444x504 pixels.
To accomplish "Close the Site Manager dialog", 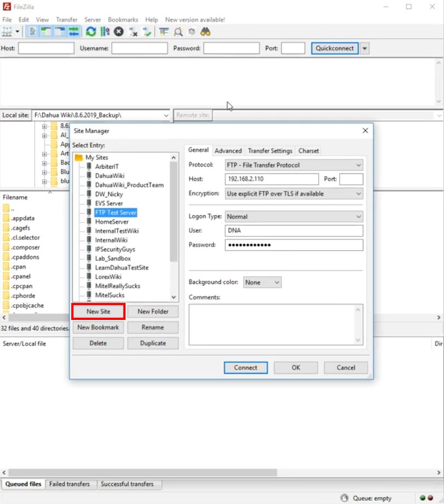I will pos(365,130).
